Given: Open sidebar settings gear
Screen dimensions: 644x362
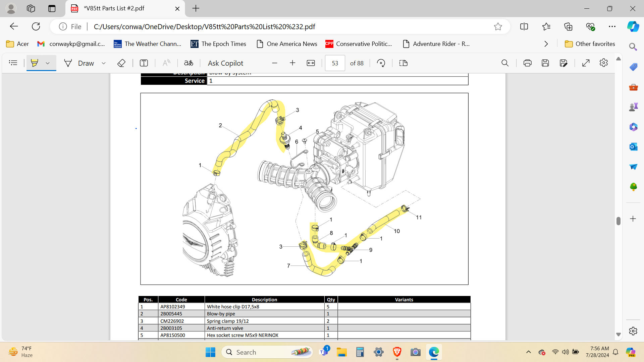Looking at the screenshot, I should tap(633, 331).
